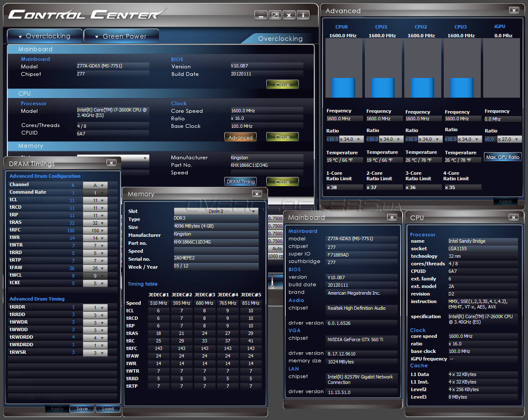The image size is (528, 420).
Task: Click the JEDEC#1 column header
Action: click(x=159, y=295)
